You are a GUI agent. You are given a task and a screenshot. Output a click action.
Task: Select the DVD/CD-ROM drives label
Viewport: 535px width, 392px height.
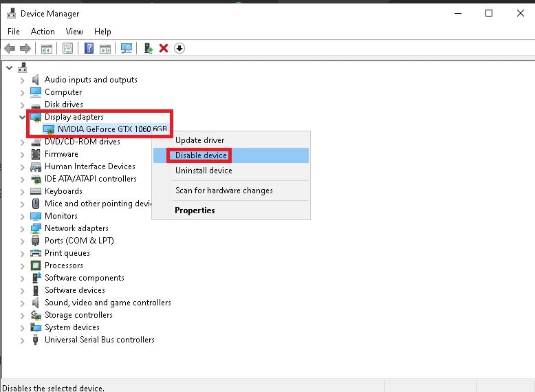pyautogui.click(x=83, y=142)
